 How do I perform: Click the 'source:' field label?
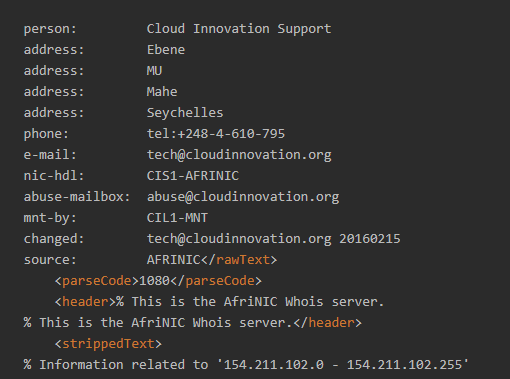click(50, 260)
